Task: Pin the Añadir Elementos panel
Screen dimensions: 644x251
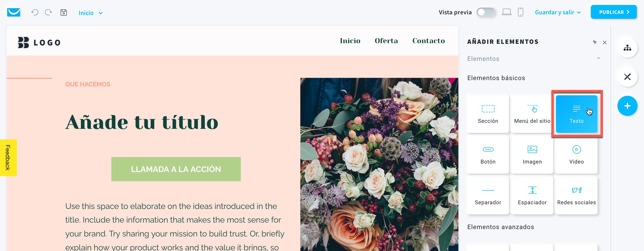Action: (x=595, y=42)
